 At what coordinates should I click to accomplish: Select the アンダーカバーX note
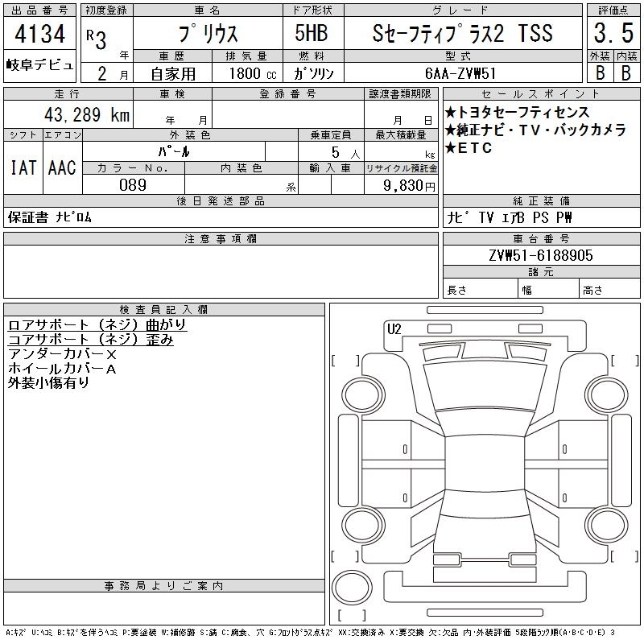pos(62,353)
